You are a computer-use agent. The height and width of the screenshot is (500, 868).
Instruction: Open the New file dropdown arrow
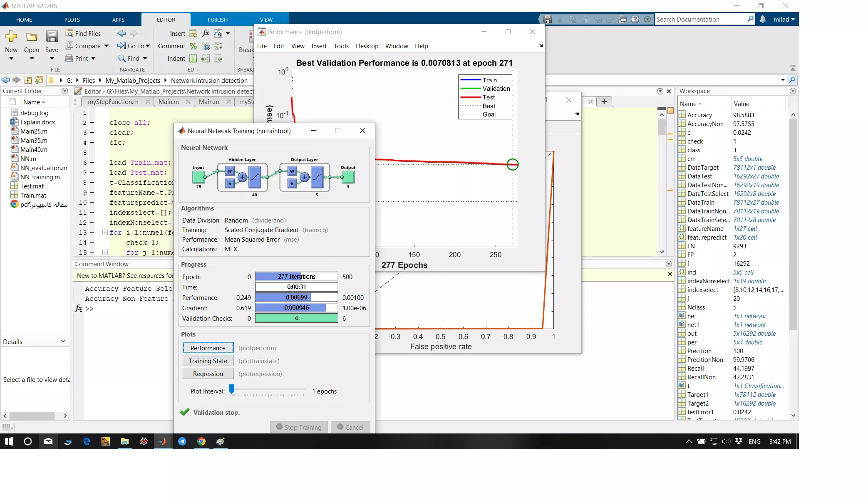coord(11,58)
